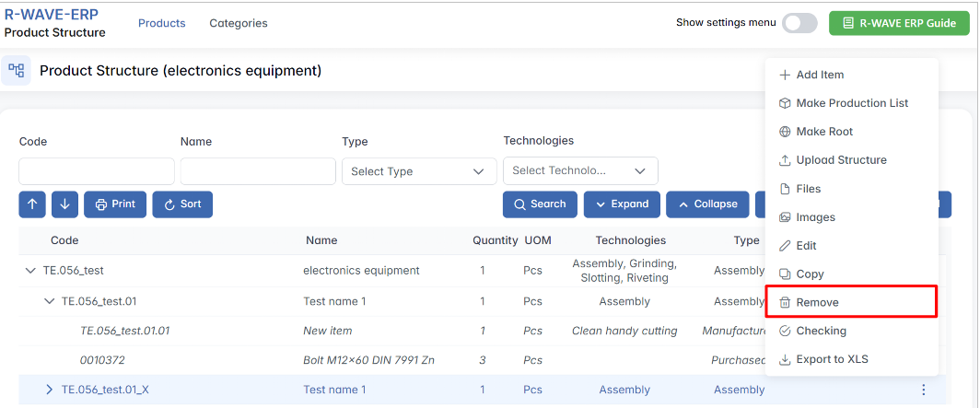Image resolution: width=980 pixels, height=408 pixels.
Task: Click the up arrow move button
Action: click(32, 204)
